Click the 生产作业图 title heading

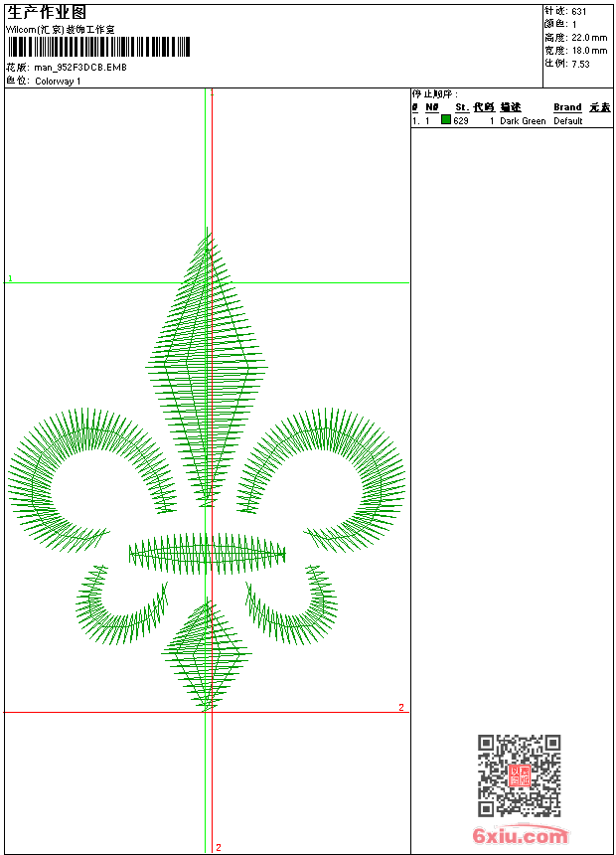pyautogui.click(x=47, y=12)
